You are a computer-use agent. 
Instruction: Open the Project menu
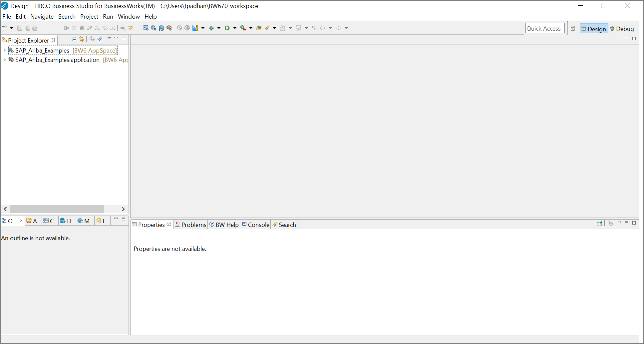click(89, 17)
